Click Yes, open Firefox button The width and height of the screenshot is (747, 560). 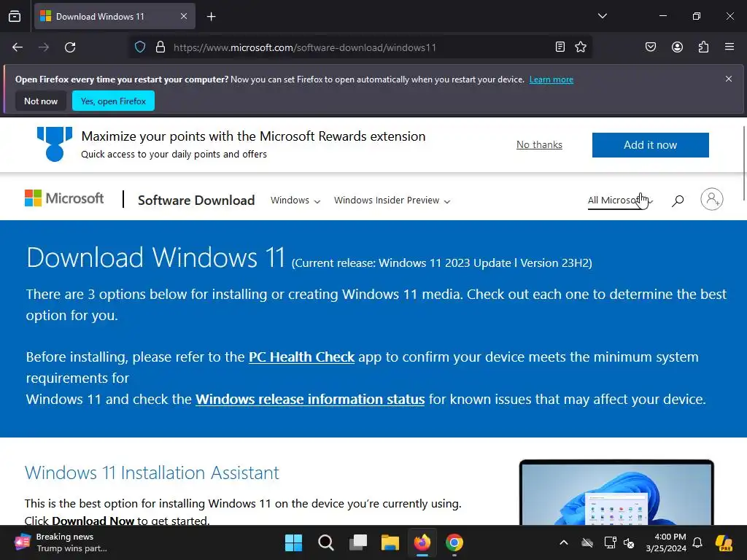coord(113,101)
